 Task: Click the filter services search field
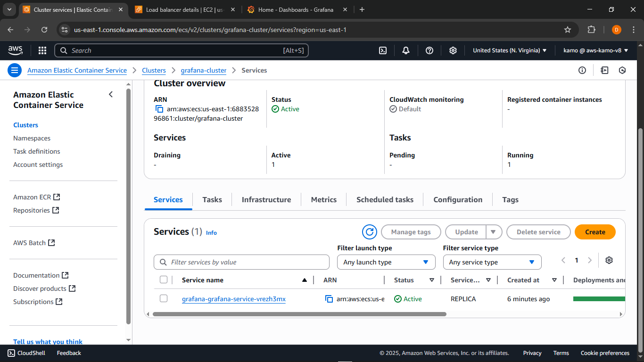(241, 262)
